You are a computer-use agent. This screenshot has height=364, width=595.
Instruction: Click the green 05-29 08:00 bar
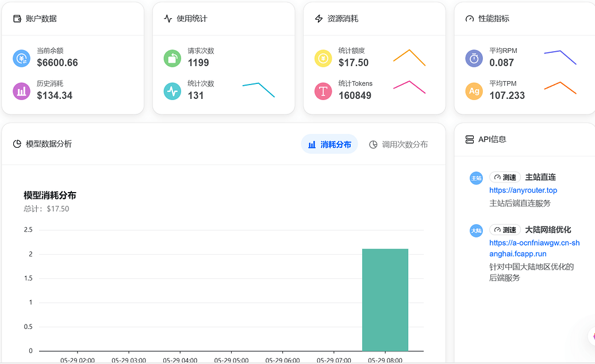[385, 300]
